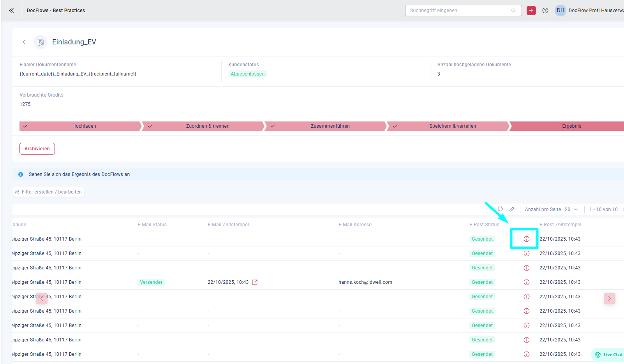The image size is (624, 364).
Task: Collapse the sidebar with double chevron icon
Action: coord(11,11)
